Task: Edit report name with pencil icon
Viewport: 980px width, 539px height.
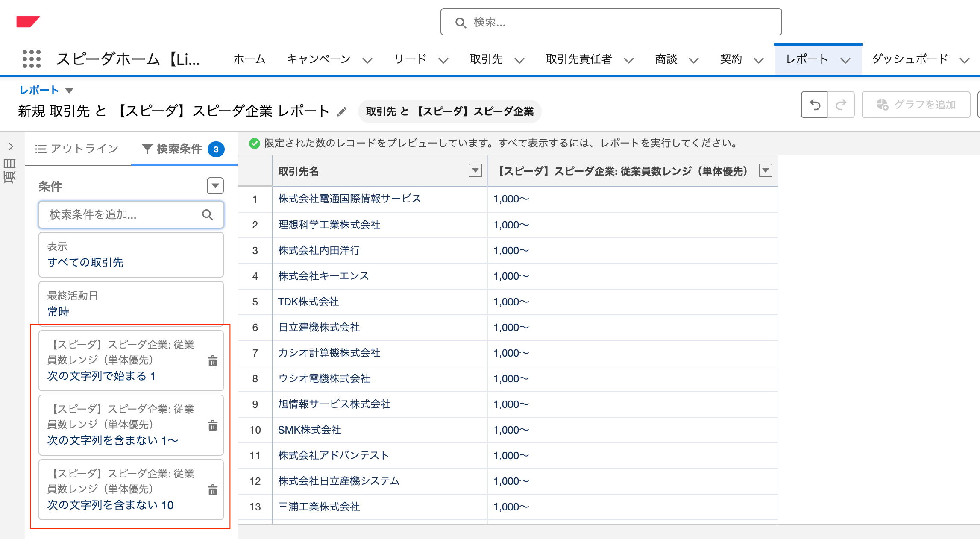Action: [x=342, y=112]
